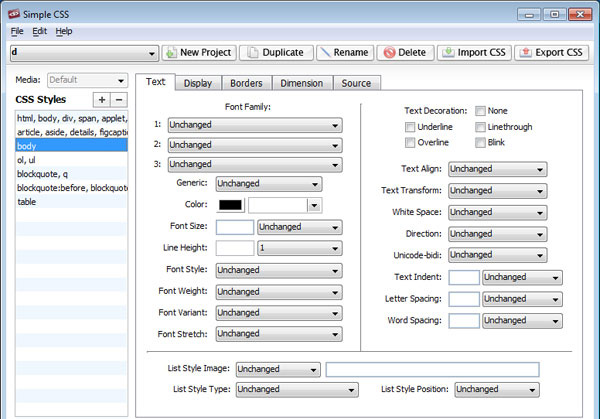Enable the Linethrough checkbox
Viewport: 600px width, 419px height.
pos(480,127)
